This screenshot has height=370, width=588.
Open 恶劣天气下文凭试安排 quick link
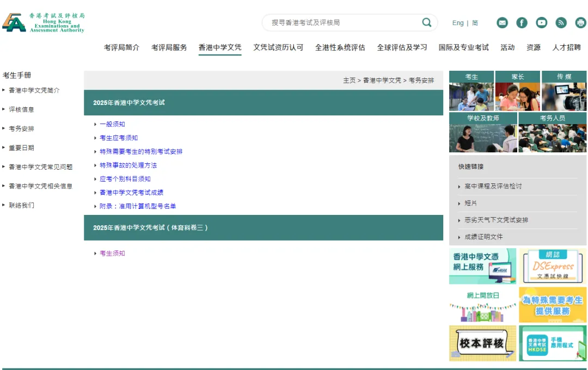click(496, 220)
